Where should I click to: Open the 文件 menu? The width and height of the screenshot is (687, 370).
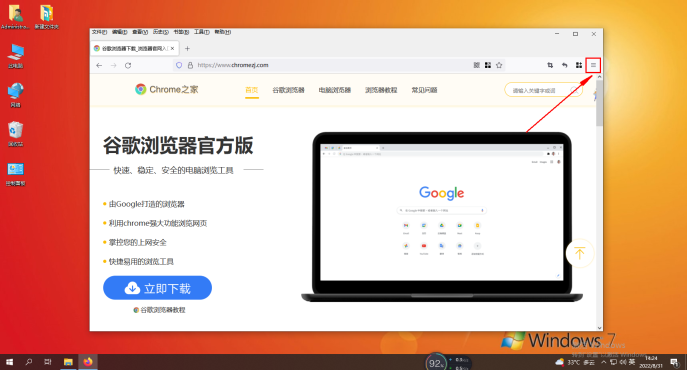pyautogui.click(x=99, y=32)
